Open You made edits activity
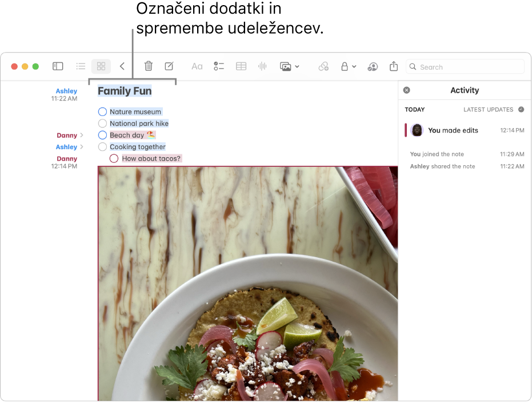 click(x=465, y=130)
